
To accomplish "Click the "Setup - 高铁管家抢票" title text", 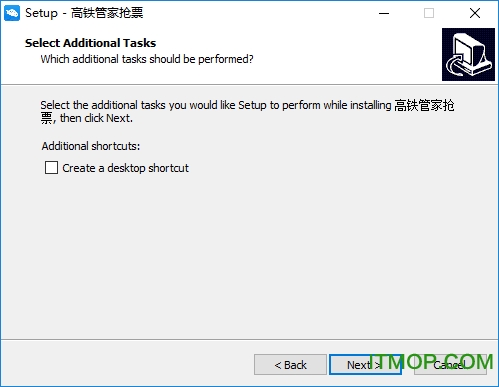I will [84, 13].
